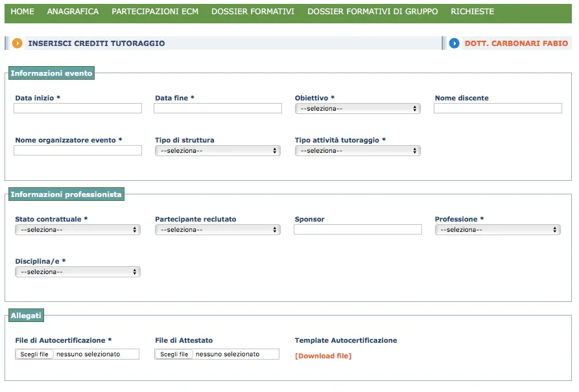Open the RICHIESTE menu item

pyautogui.click(x=472, y=12)
